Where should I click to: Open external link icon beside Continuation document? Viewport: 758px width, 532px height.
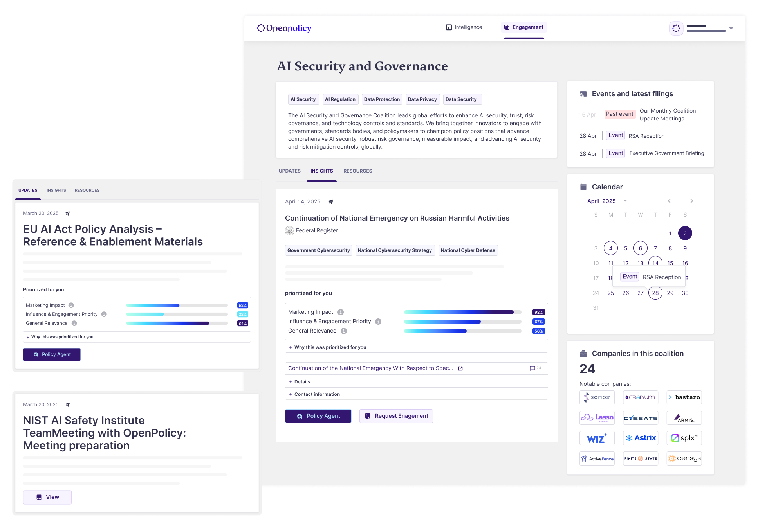point(460,368)
